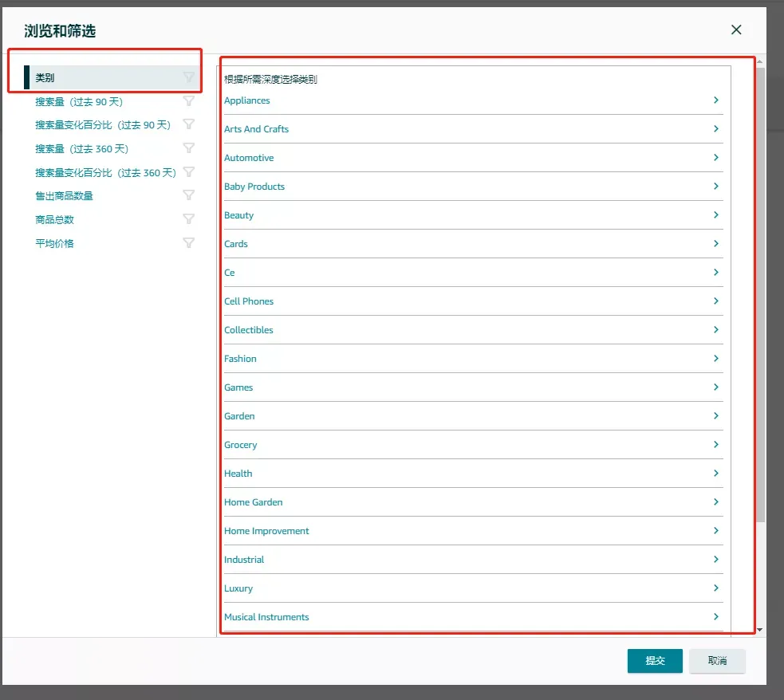Expand the Games category chevron
The image size is (784, 700).
point(716,387)
